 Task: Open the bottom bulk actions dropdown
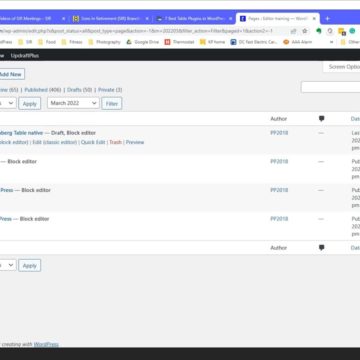click(x=7, y=265)
